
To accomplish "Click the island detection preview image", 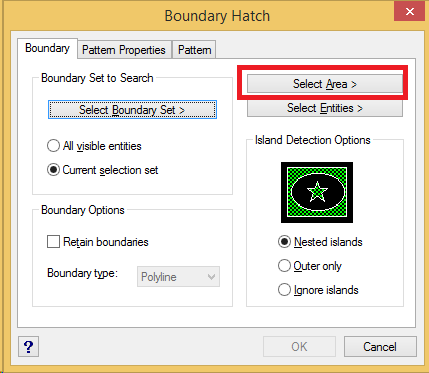I will [x=317, y=192].
